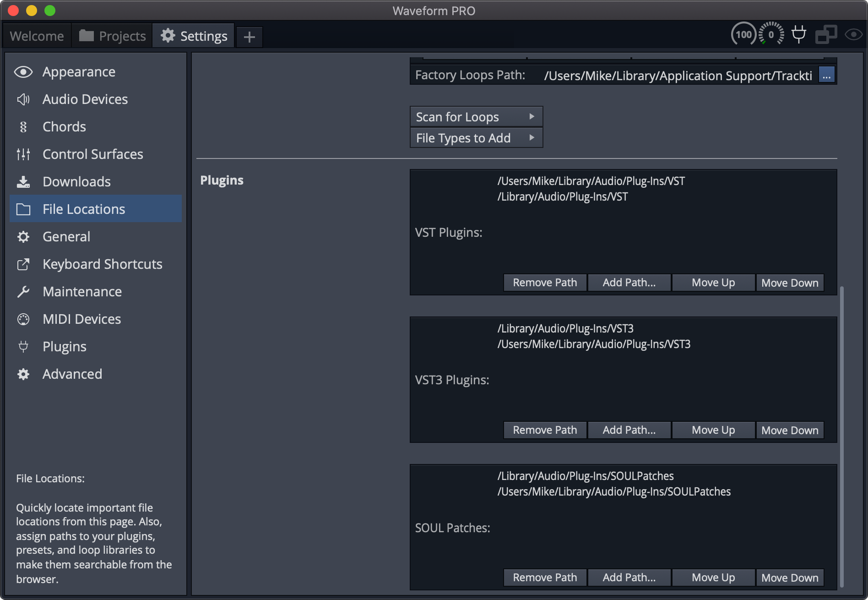Click the Keyboard Shortcuts export icon
Image resolution: width=868 pixels, height=600 pixels.
(23, 264)
